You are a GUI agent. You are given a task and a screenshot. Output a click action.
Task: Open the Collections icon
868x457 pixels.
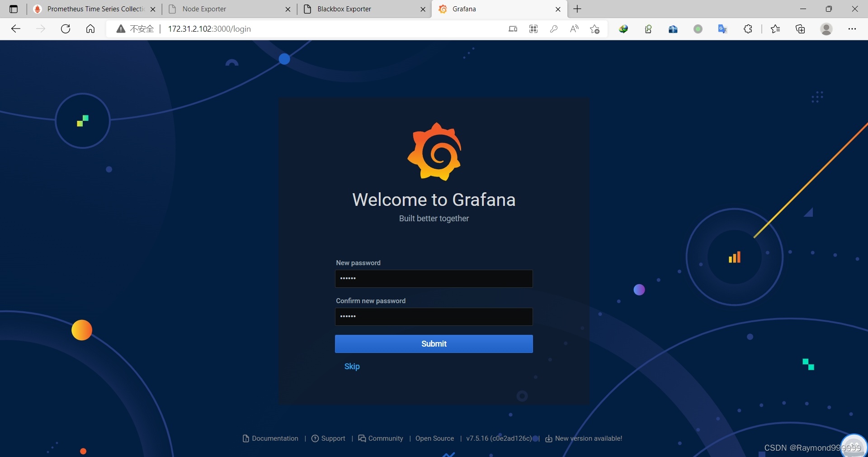[800, 29]
